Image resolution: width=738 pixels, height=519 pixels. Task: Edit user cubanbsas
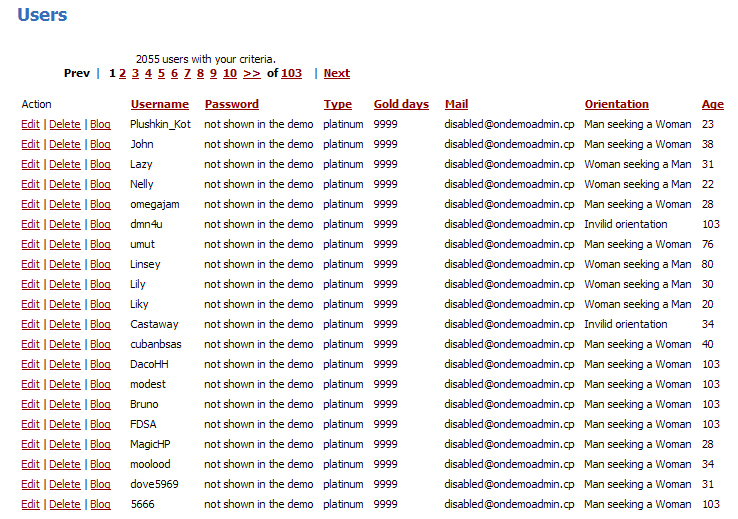pos(30,344)
